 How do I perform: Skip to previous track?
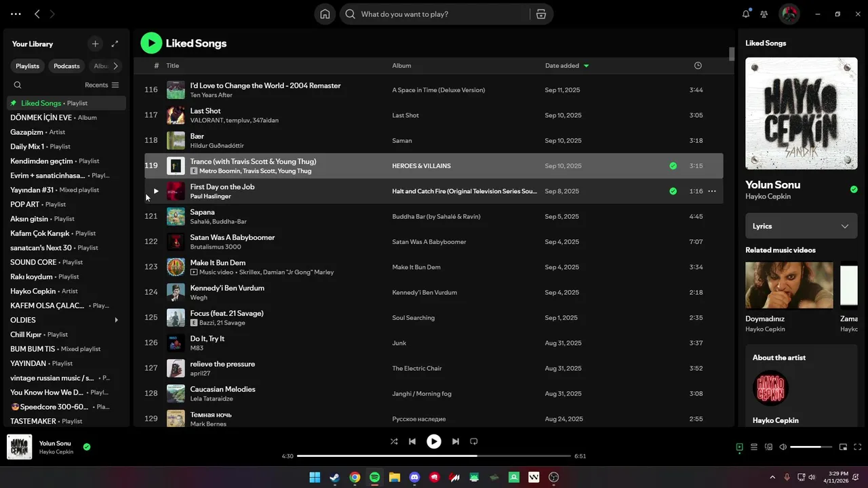click(x=412, y=441)
